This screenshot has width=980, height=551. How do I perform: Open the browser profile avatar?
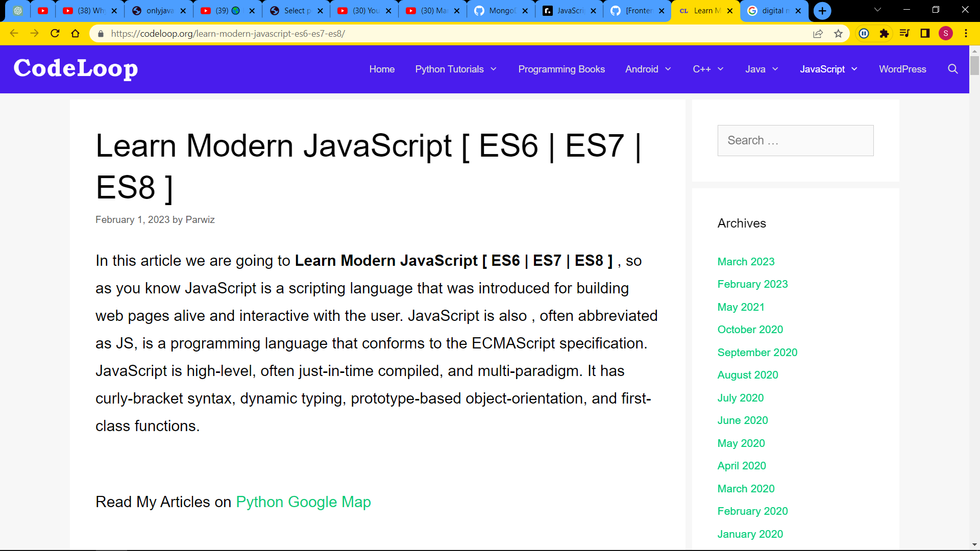pyautogui.click(x=946, y=33)
